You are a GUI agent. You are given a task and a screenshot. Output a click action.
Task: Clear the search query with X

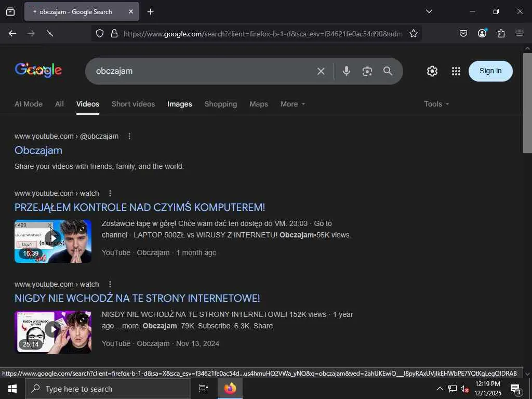coord(321,71)
